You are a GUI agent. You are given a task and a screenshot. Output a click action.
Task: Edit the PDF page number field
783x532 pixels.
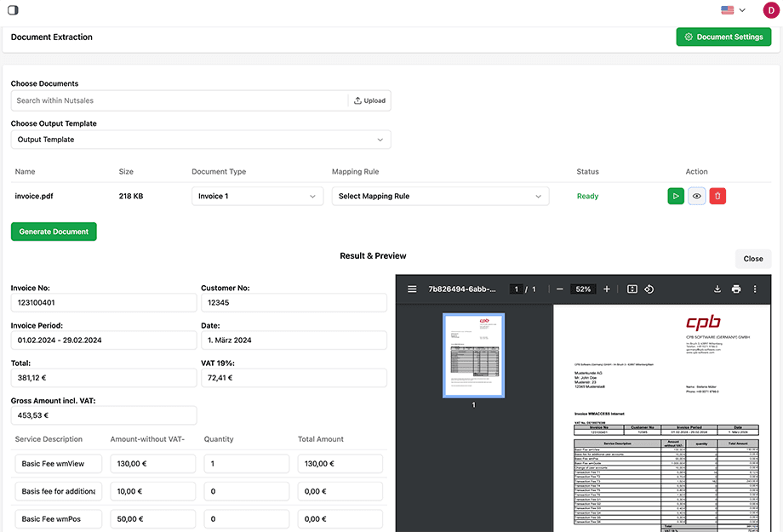[517, 289]
